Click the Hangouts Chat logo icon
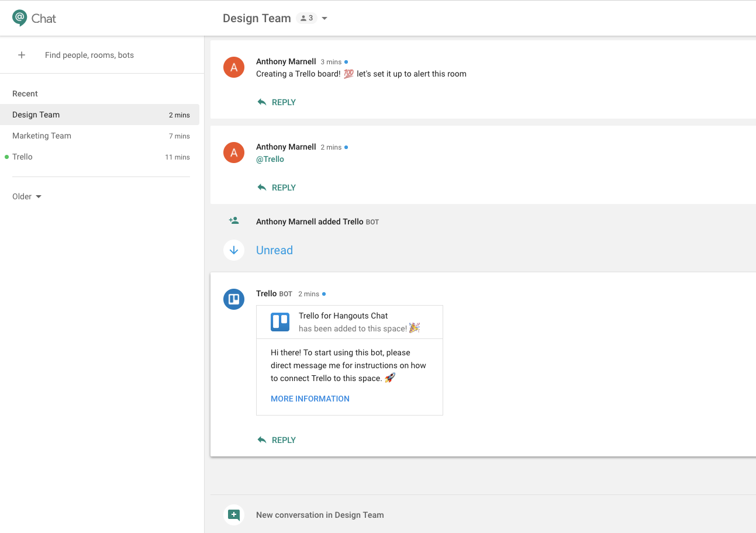Image resolution: width=756 pixels, height=533 pixels. click(x=20, y=18)
